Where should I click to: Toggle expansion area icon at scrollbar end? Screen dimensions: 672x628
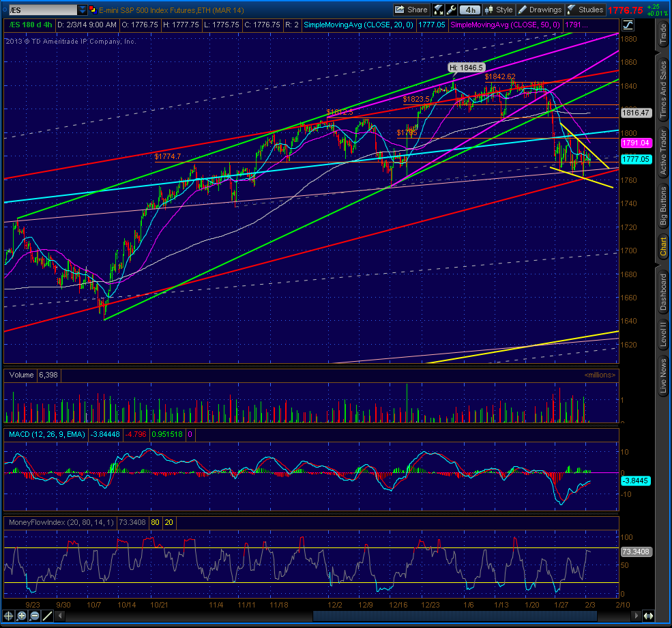point(648,616)
